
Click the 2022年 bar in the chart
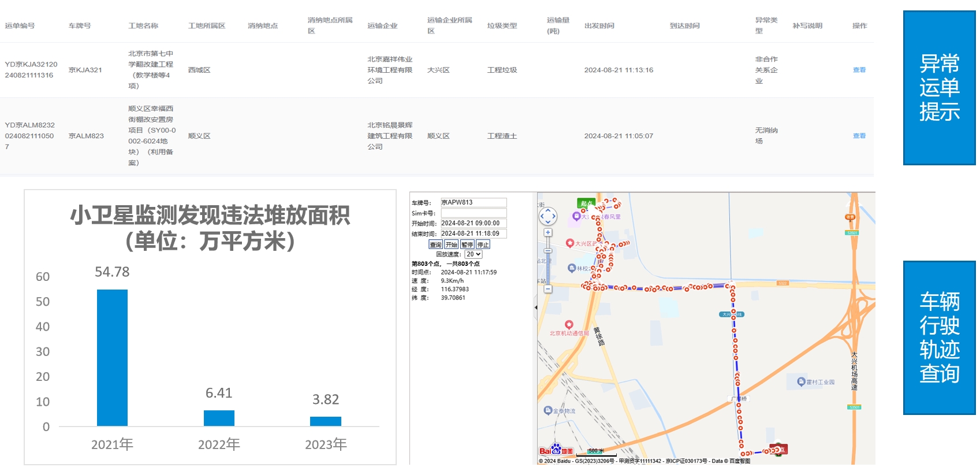[219, 418]
